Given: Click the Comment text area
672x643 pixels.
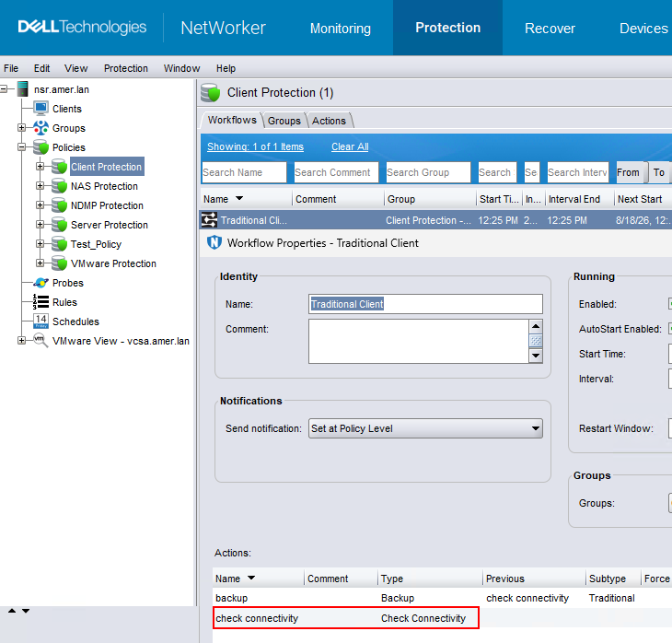Looking at the screenshot, I should coord(418,341).
